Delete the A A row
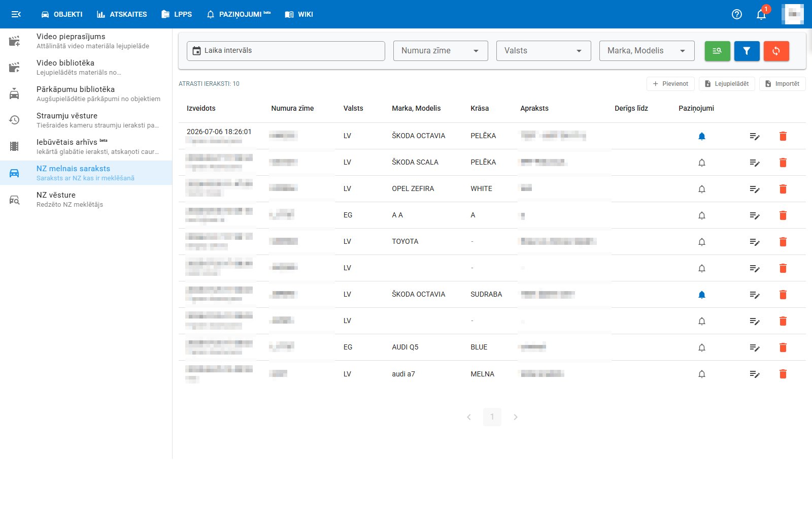This screenshot has width=812, height=508. click(x=783, y=215)
